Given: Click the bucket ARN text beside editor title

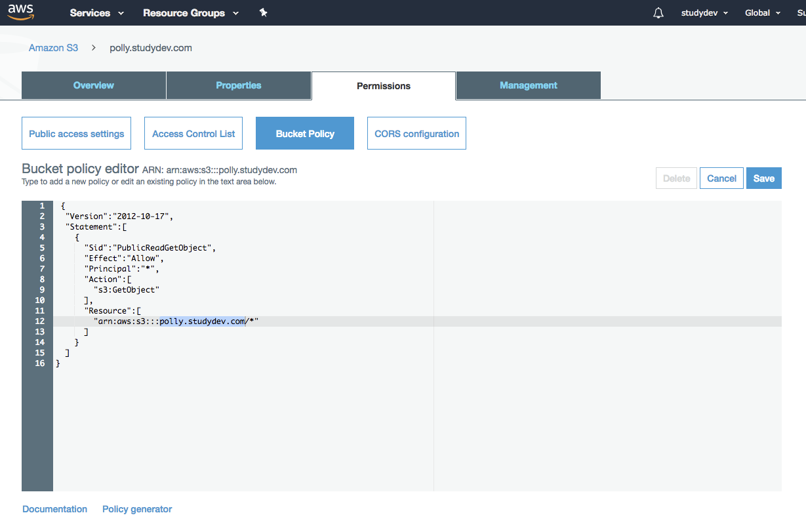Looking at the screenshot, I should coord(220,171).
